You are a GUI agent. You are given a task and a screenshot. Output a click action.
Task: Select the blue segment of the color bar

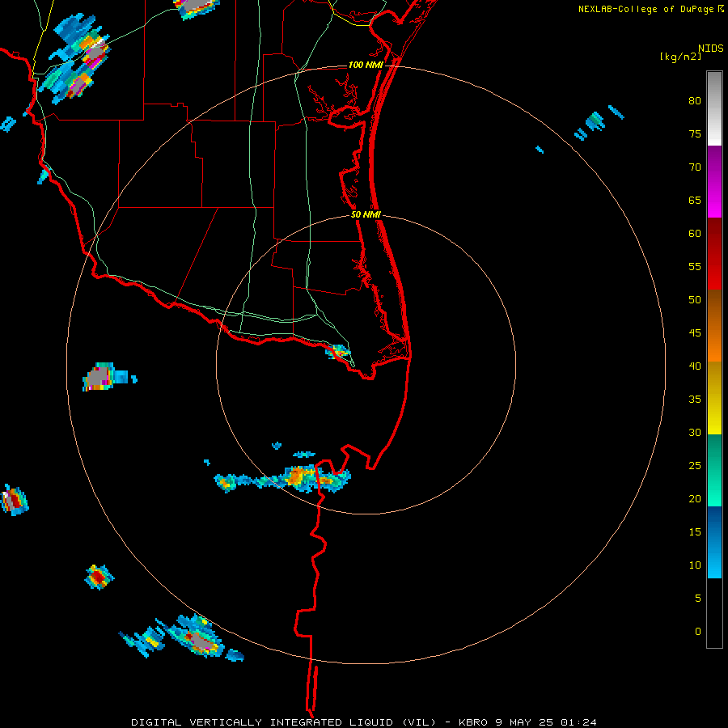[714, 542]
